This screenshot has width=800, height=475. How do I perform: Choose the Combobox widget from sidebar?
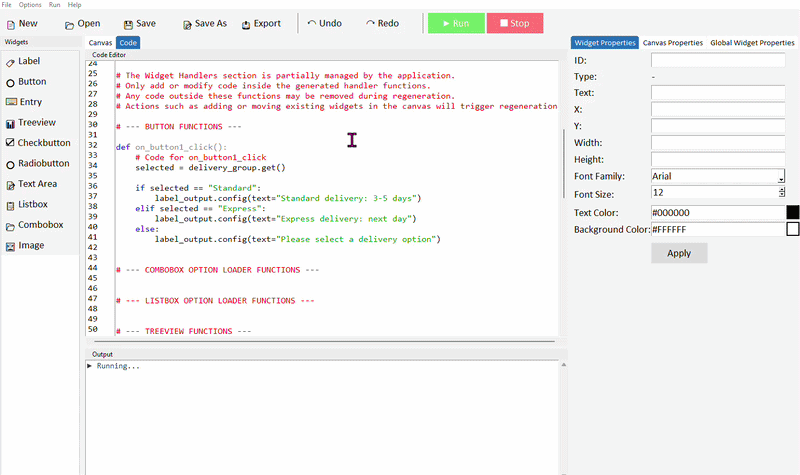point(10,225)
